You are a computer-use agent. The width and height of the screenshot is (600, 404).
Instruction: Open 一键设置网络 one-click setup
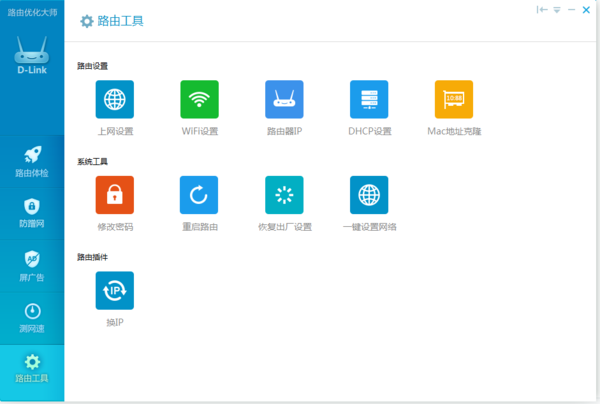click(369, 195)
